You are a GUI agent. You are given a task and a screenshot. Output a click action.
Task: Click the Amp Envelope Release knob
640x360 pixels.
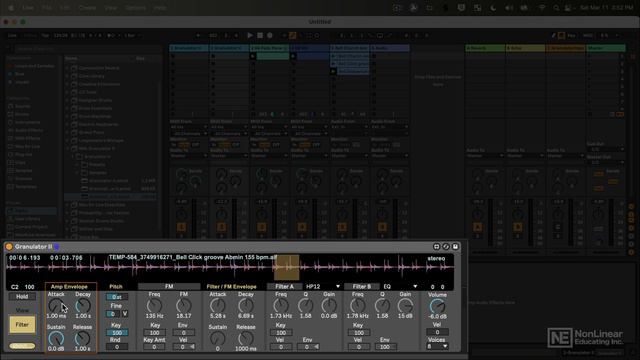pyautogui.click(x=82, y=338)
